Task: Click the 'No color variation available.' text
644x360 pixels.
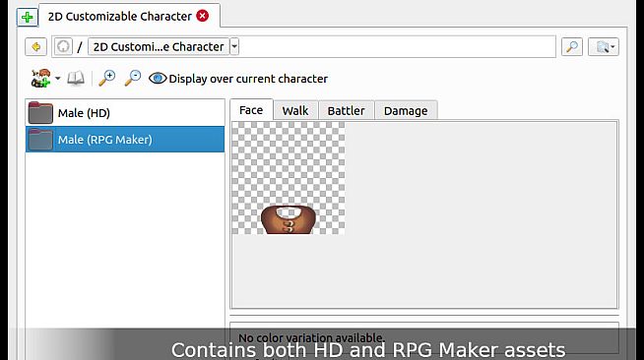Action: tap(311, 337)
